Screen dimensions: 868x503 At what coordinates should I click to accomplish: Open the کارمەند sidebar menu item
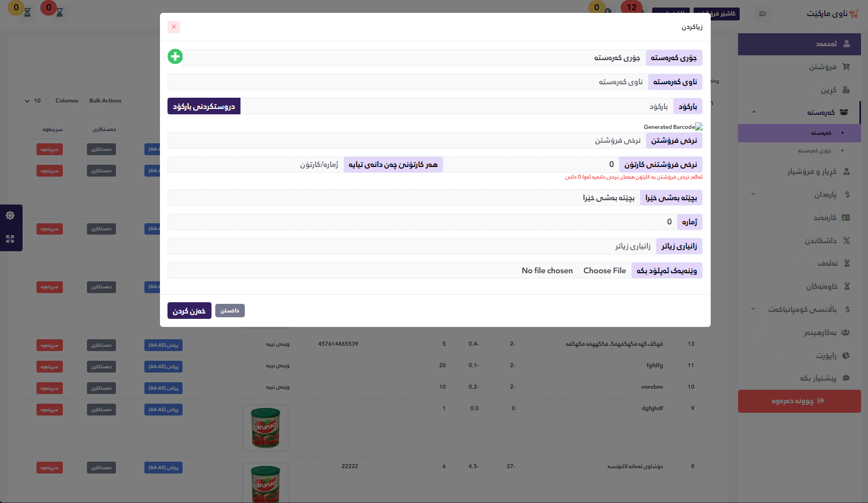tap(825, 217)
